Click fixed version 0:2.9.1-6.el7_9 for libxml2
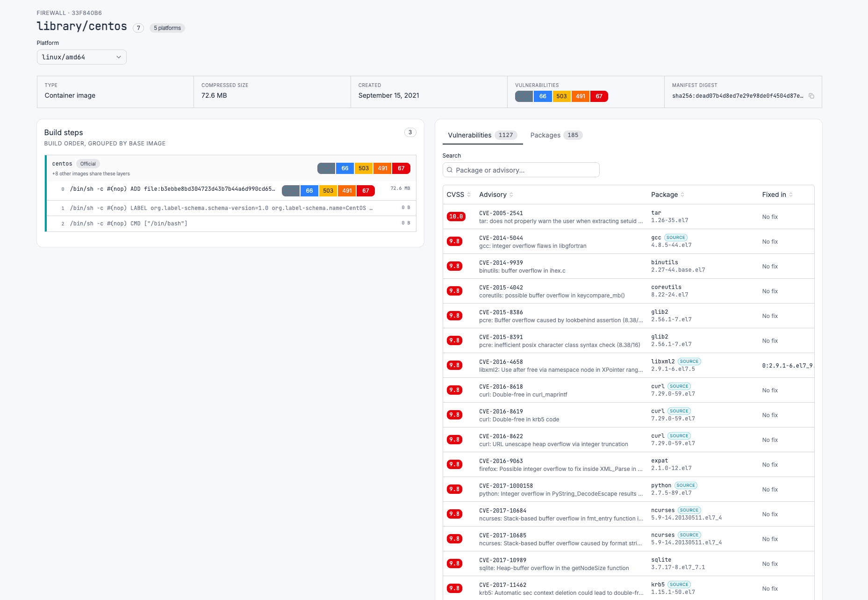 tap(788, 366)
